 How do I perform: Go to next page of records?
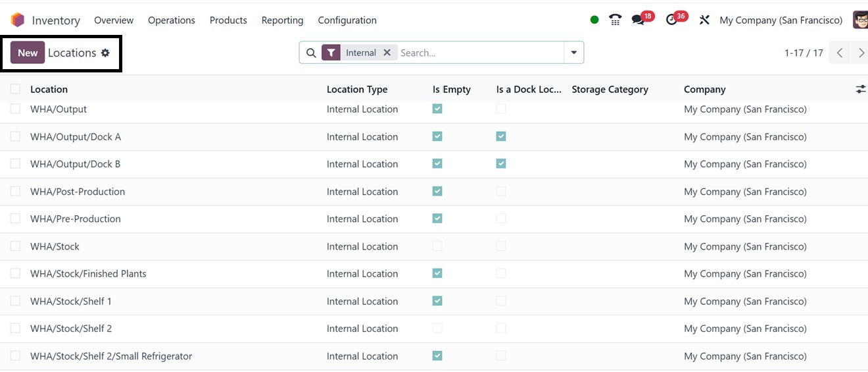861,53
